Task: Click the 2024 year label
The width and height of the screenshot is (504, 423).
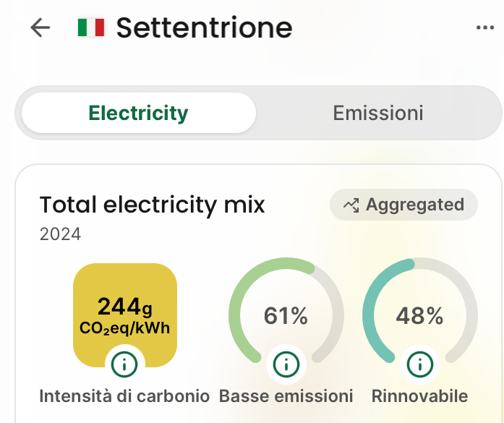Action: pos(60,234)
